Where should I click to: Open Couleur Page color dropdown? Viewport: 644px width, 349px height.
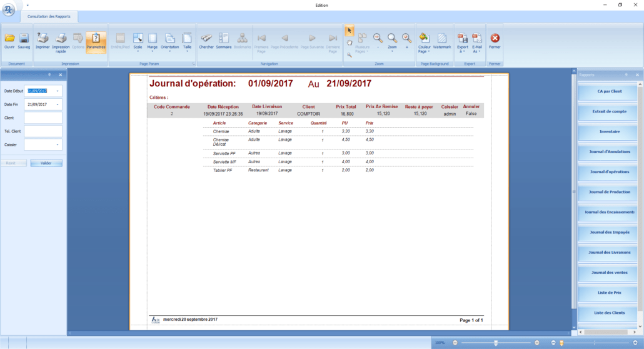pos(425,43)
